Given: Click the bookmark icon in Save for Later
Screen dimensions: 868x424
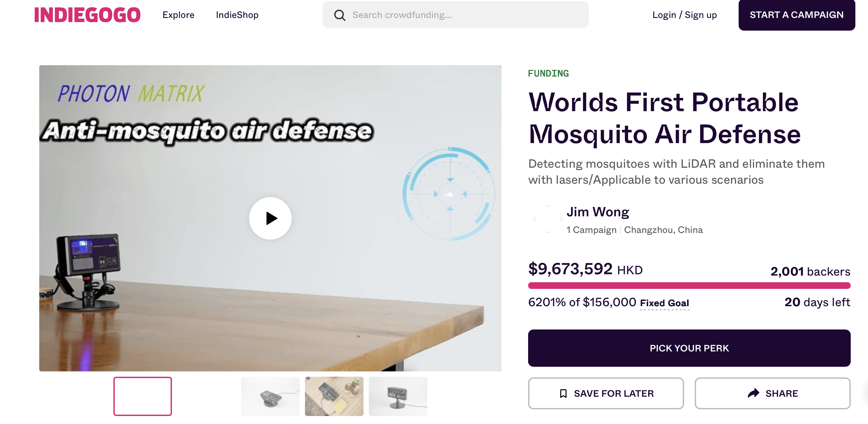Looking at the screenshot, I should pos(563,393).
